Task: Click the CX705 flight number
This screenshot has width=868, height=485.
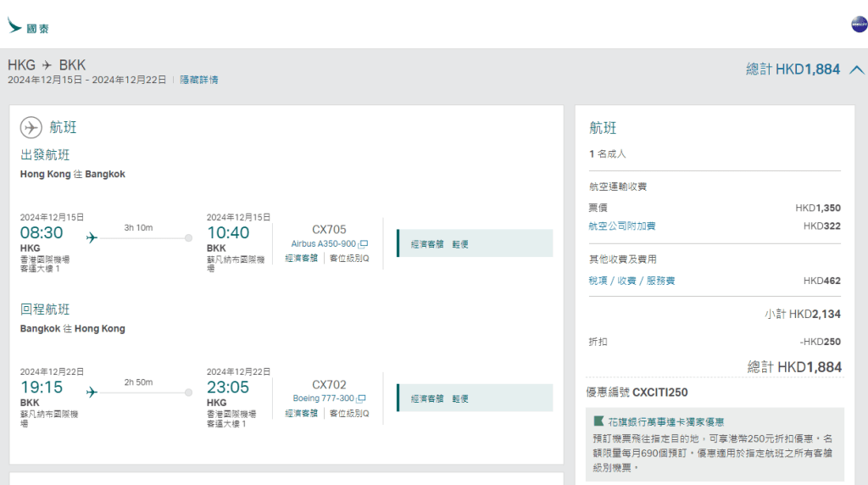Action: [x=329, y=229]
